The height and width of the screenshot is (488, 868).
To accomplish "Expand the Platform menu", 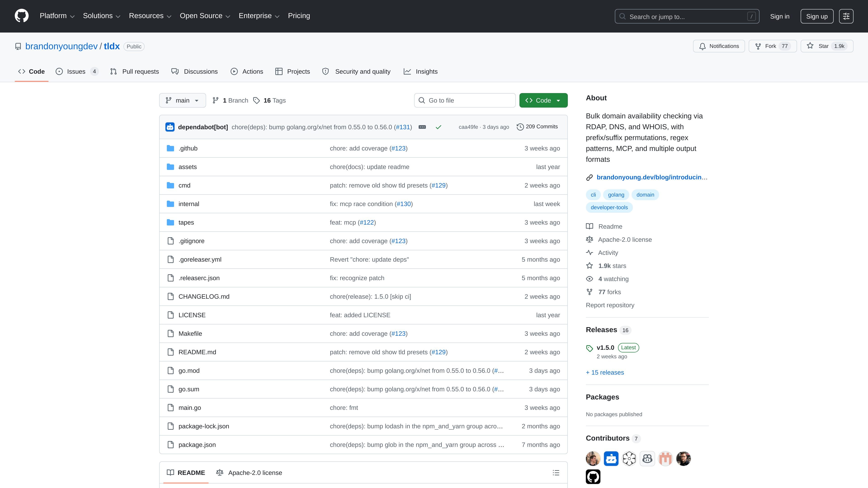I will coord(57,16).
